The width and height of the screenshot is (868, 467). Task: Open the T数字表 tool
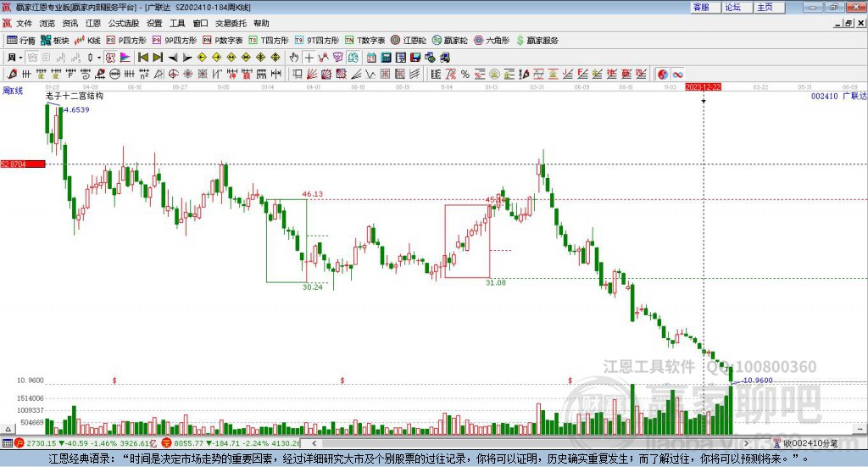(364, 41)
